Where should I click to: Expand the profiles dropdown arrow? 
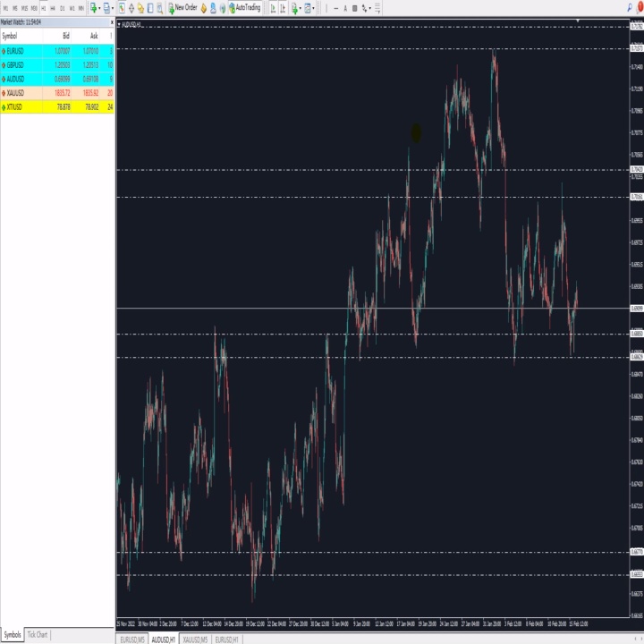coord(113,8)
